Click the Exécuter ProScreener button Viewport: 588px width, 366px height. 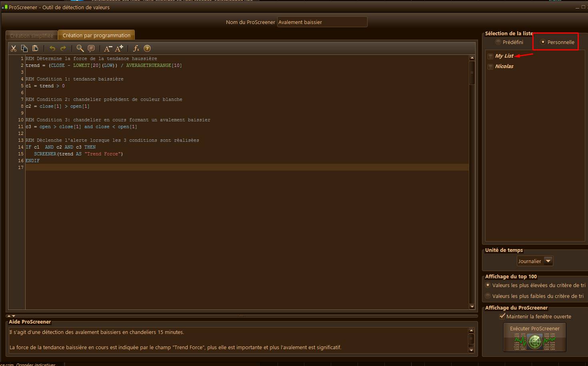pyautogui.click(x=535, y=337)
